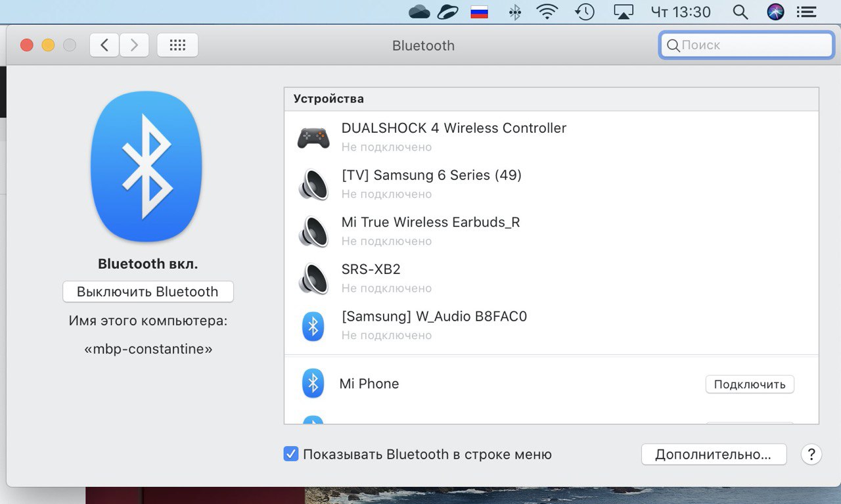This screenshot has height=504, width=841.
Task: Go forward with the right arrow button
Action: point(134,45)
